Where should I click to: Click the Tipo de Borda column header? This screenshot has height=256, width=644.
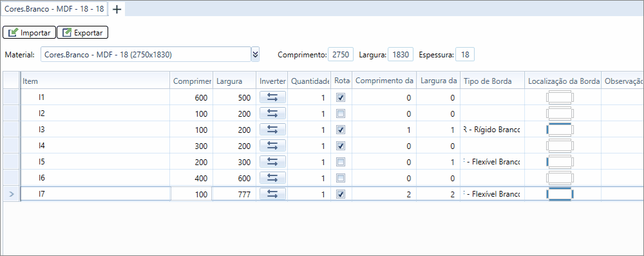coord(493,81)
